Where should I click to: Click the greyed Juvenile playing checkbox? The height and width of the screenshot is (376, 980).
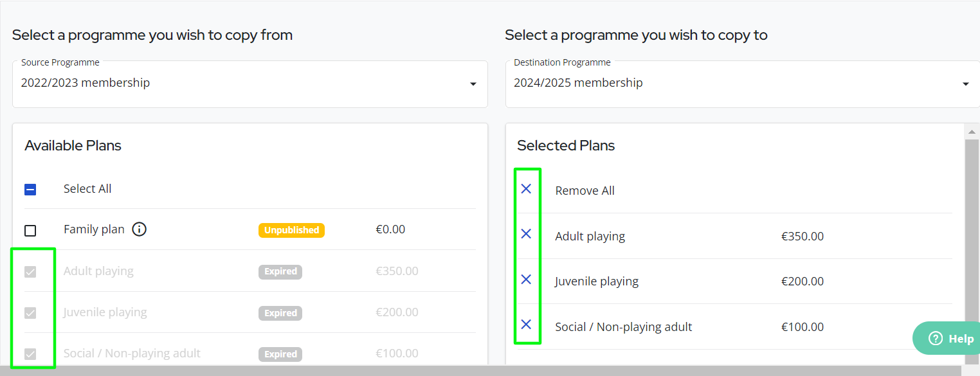pyautogui.click(x=30, y=313)
